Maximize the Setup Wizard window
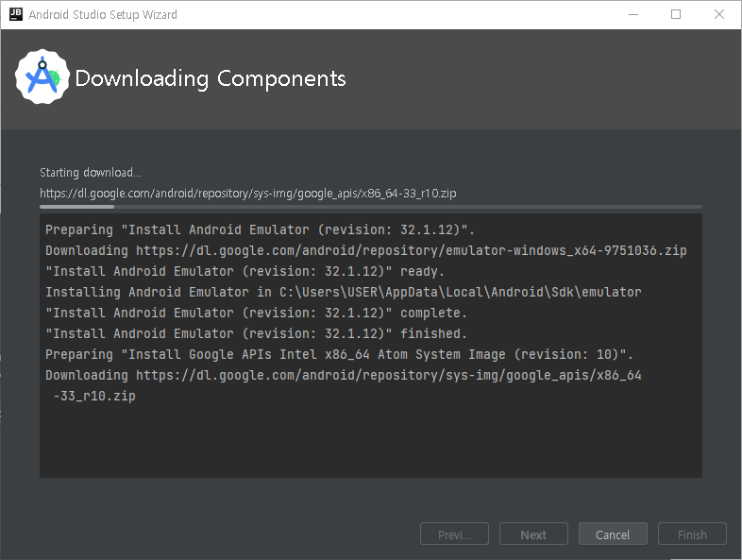The image size is (742, 560). click(676, 15)
